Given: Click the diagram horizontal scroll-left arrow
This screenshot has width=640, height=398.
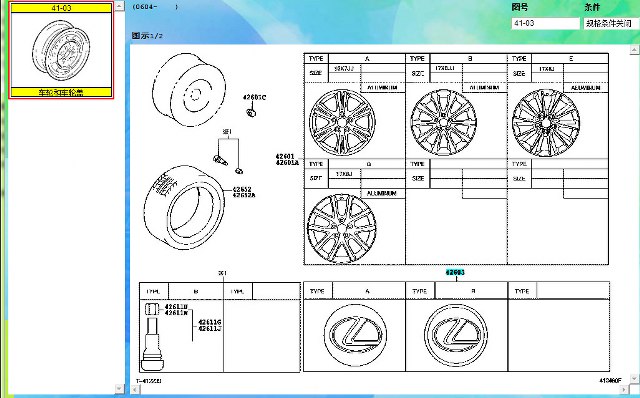Looking at the screenshot, I should coord(134,389).
